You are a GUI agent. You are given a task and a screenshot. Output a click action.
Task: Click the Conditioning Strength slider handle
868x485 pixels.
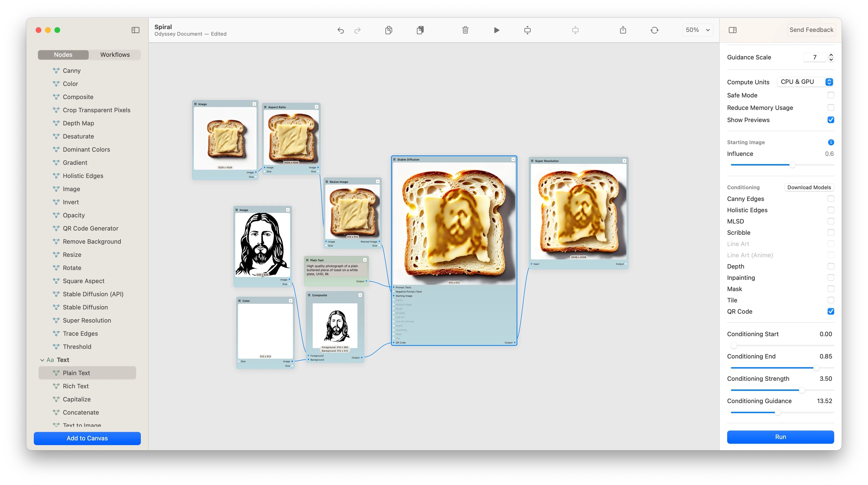(802, 390)
